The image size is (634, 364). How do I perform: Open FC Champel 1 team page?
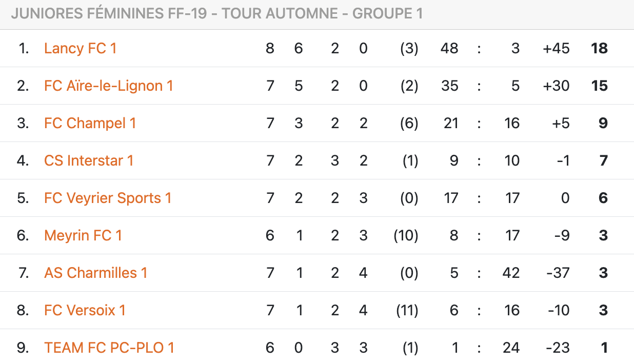pyautogui.click(x=90, y=123)
